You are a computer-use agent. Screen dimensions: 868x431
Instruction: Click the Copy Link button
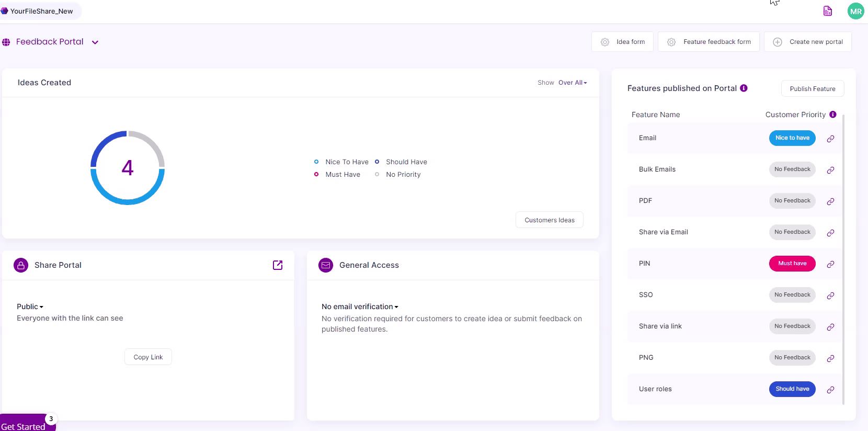[x=148, y=357]
